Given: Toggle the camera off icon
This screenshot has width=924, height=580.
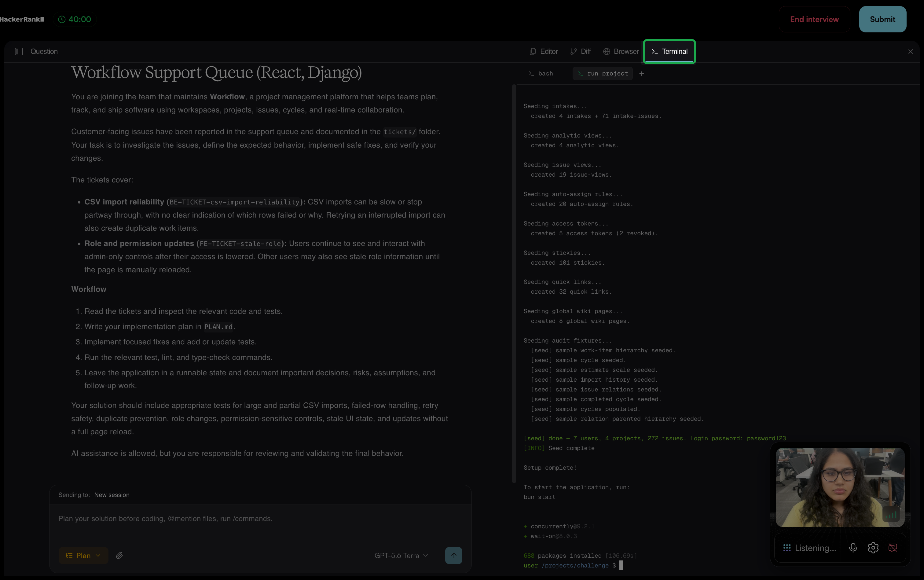Looking at the screenshot, I should pos(893,548).
